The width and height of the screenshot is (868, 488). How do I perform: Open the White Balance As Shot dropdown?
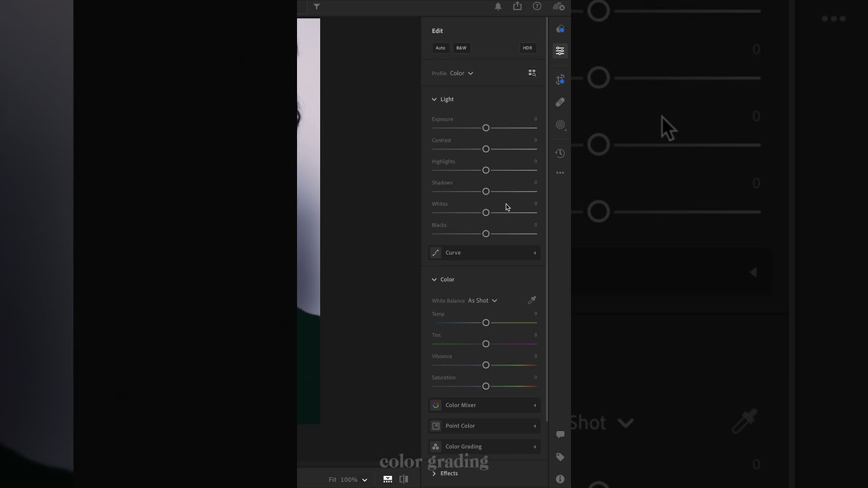point(483,300)
